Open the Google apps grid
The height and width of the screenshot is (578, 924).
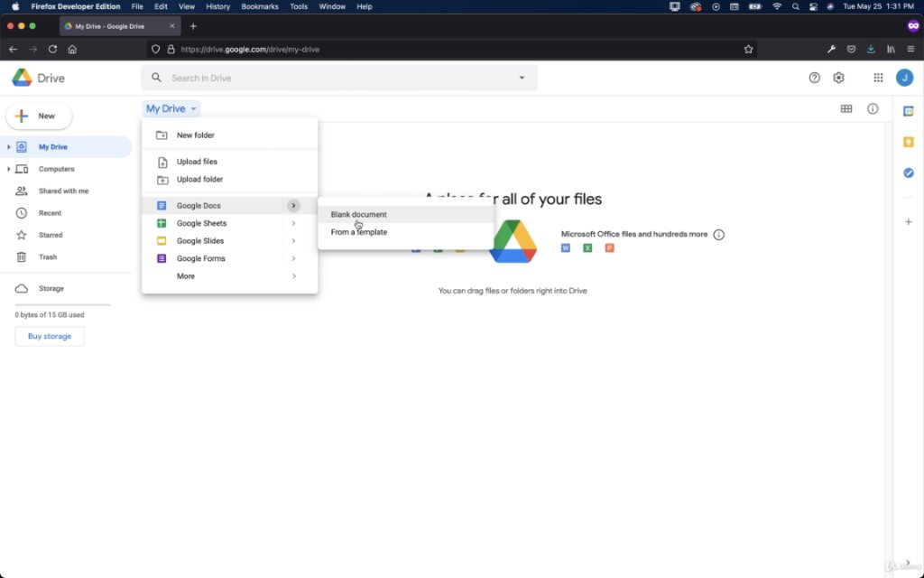pos(878,78)
